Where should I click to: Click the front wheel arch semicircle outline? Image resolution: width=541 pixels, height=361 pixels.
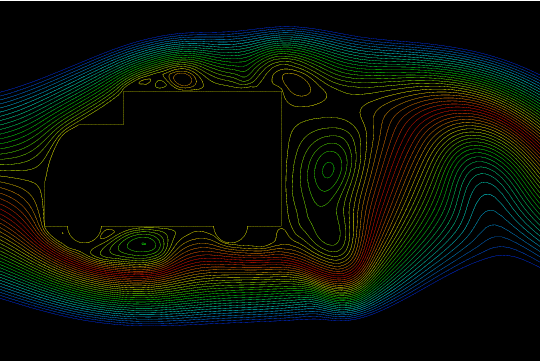tap(84, 235)
